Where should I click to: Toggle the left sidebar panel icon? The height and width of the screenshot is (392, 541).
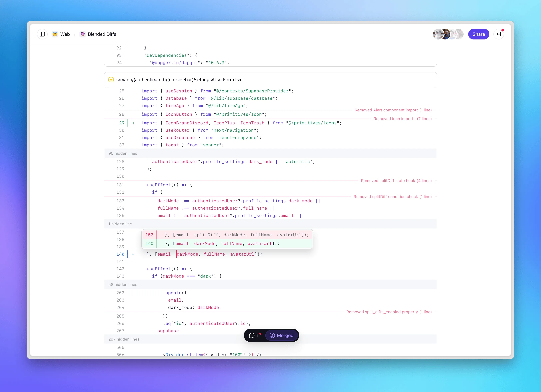(42, 34)
